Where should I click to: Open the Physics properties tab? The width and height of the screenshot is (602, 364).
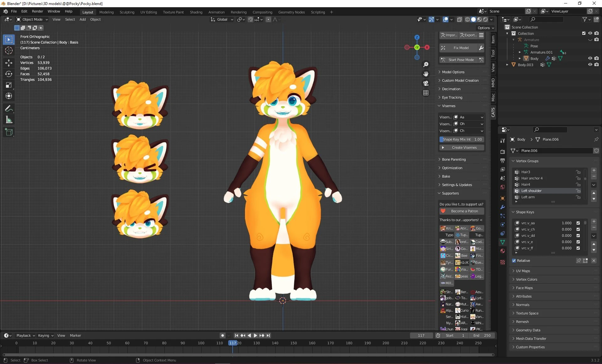coord(503,225)
